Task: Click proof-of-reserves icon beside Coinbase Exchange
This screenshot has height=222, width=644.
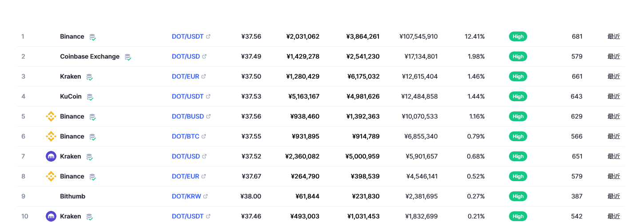Action: coord(128,57)
